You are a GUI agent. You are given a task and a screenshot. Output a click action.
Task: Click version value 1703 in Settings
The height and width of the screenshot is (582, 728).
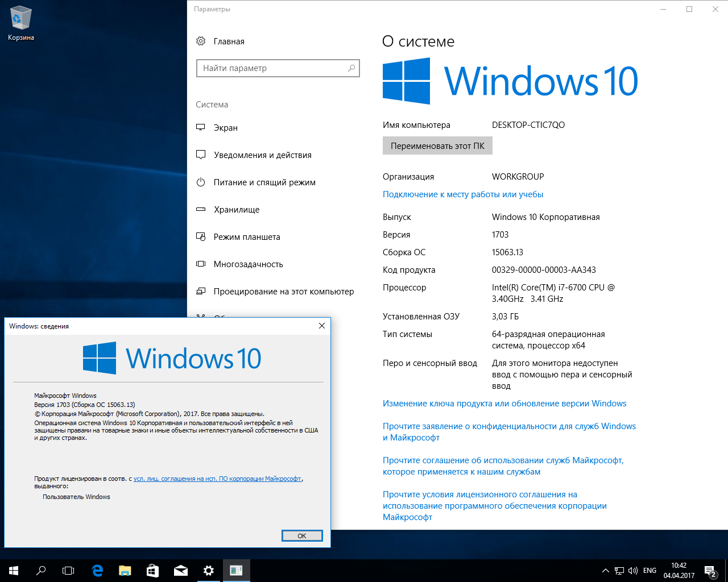click(500, 235)
